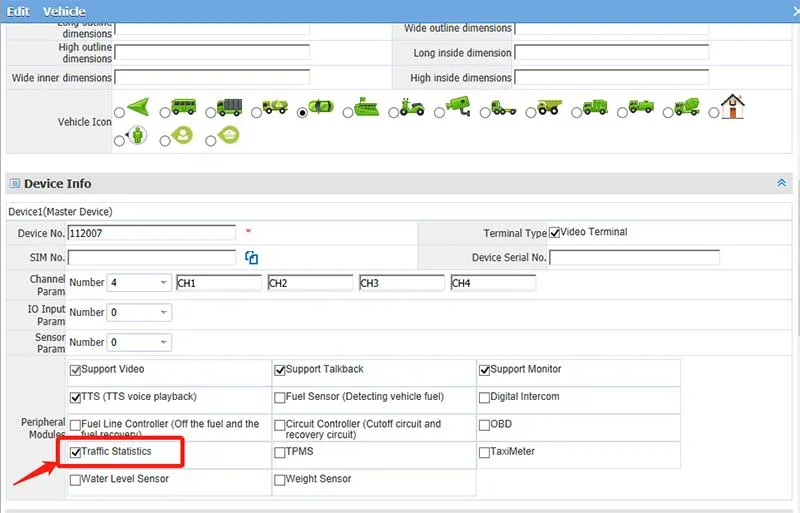800x513 pixels.
Task: Open the Sensor Param Number dropdown
Action: [139, 343]
